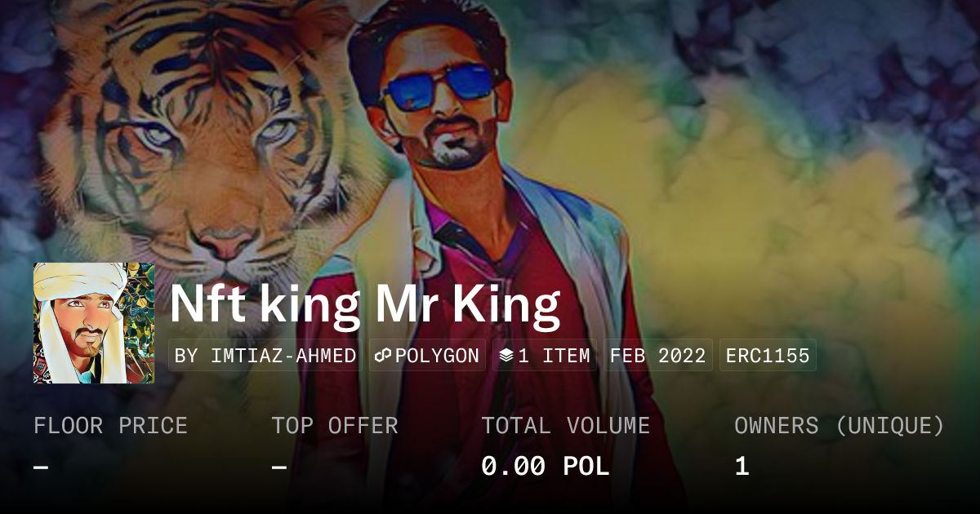The width and height of the screenshot is (980, 514).
Task: Select the ERC1155 token standard badge
Action: [768, 356]
